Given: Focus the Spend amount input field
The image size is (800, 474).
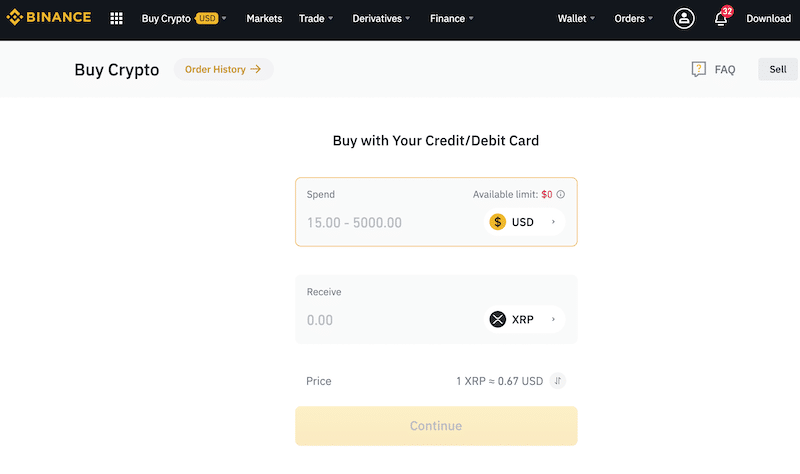Looking at the screenshot, I should pos(390,222).
